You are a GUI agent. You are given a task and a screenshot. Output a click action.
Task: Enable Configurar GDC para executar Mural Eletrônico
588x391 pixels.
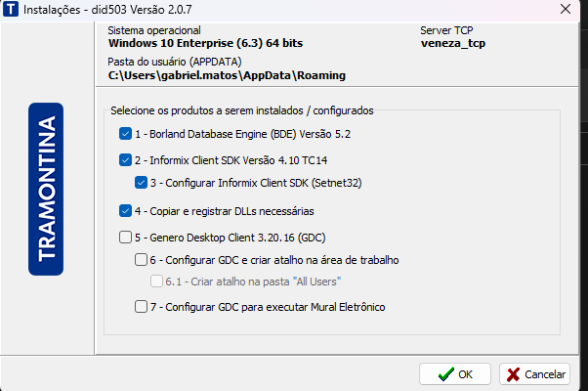[141, 308]
